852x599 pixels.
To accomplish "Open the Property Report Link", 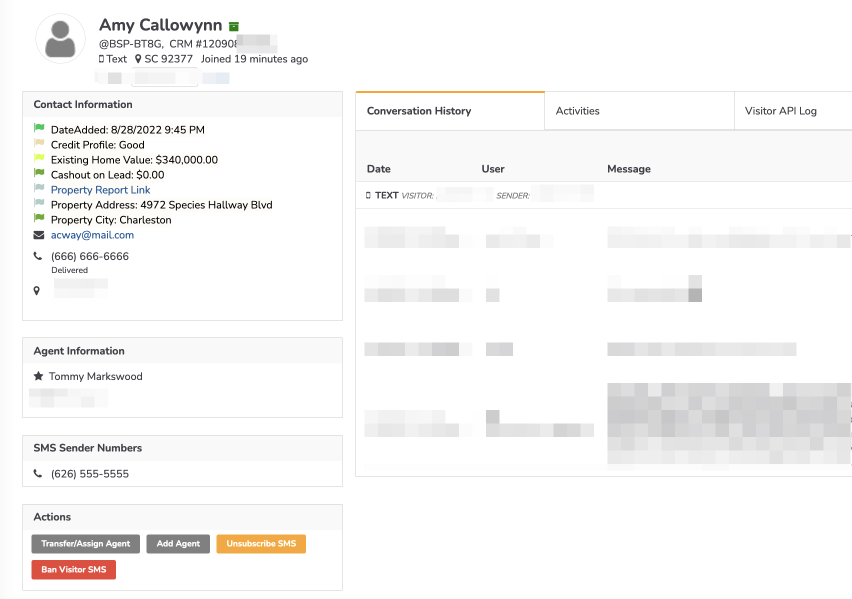I will [x=100, y=190].
